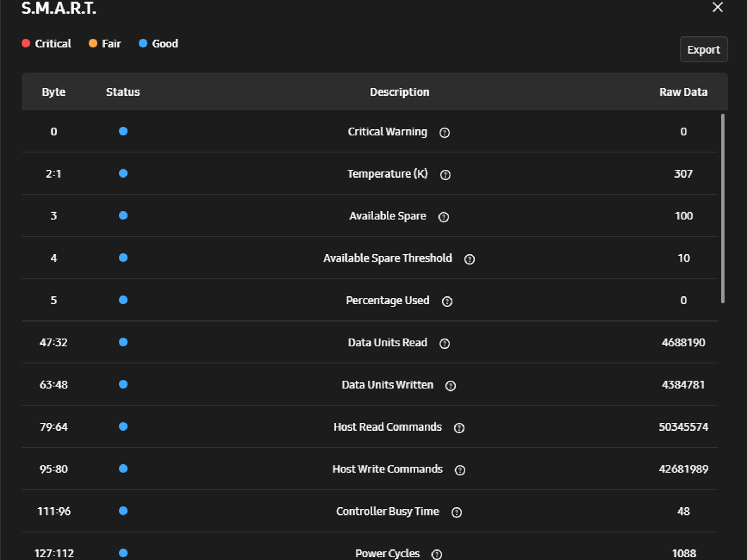This screenshot has height=560, width=747.
Task: Click help icon for Host Read Commands
Action: click(x=459, y=428)
